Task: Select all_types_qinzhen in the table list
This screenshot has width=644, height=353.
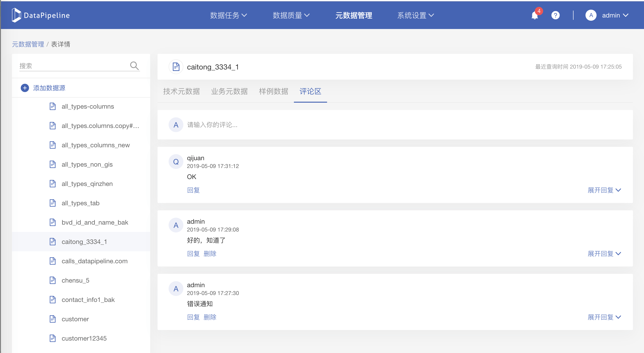Action: pyautogui.click(x=87, y=184)
